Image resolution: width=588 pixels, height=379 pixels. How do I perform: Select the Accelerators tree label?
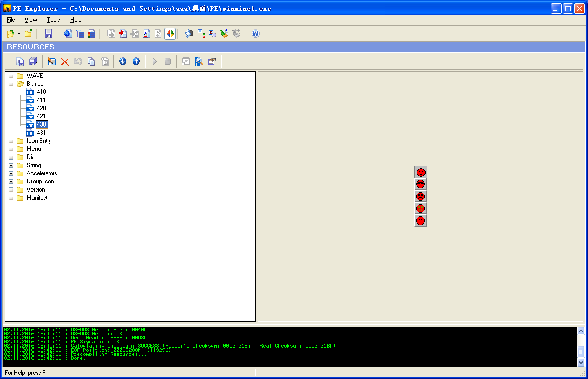(42, 173)
